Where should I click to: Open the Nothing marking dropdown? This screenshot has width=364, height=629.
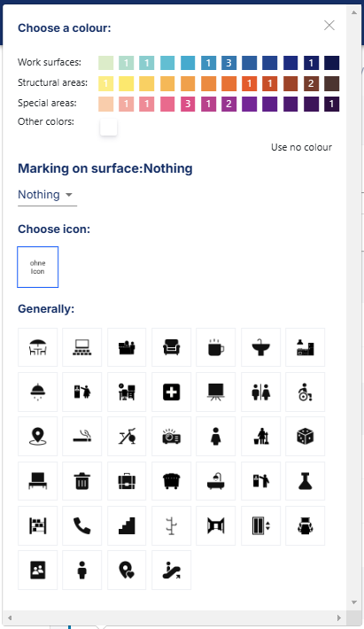coord(47,195)
